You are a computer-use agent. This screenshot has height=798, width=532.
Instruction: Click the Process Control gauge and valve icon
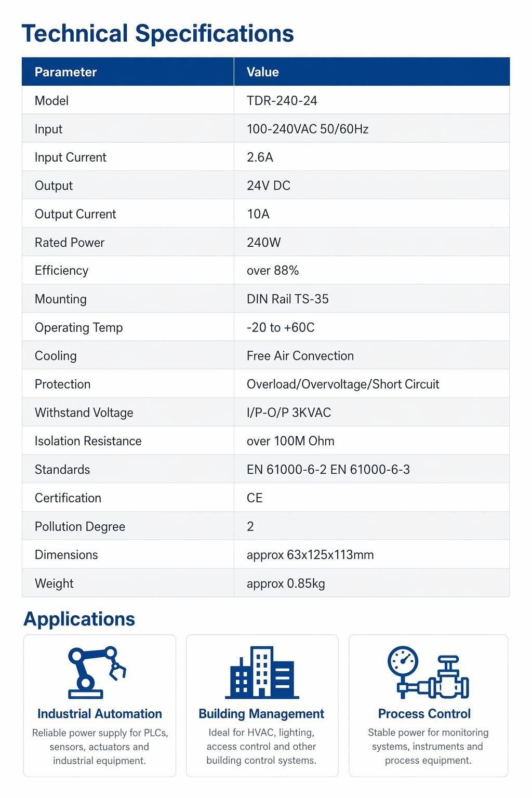(x=428, y=672)
